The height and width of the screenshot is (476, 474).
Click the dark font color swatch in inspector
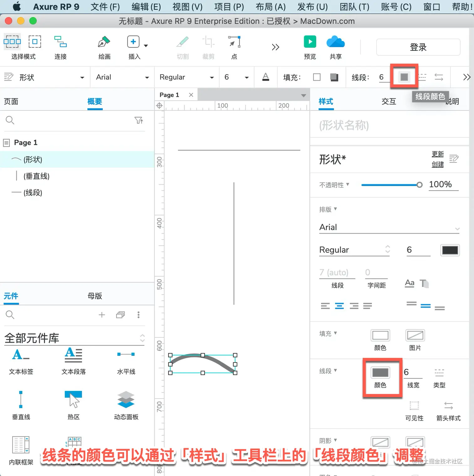450,250
